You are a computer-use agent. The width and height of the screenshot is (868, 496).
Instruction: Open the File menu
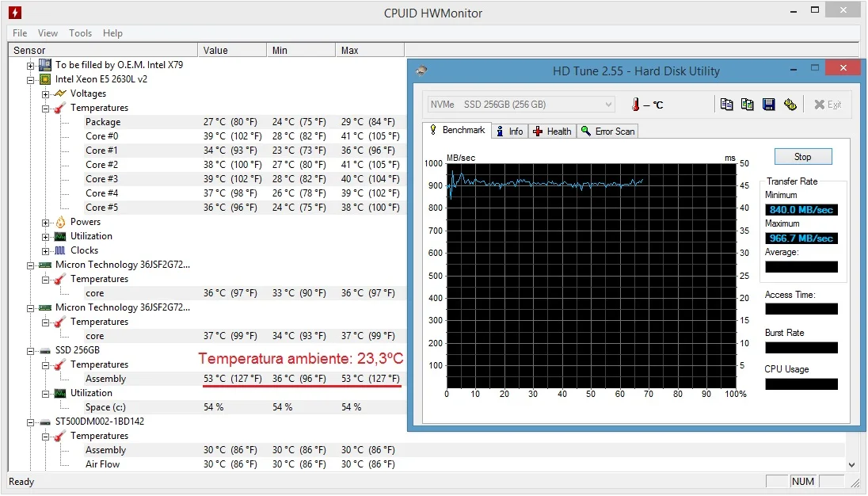[20, 33]
